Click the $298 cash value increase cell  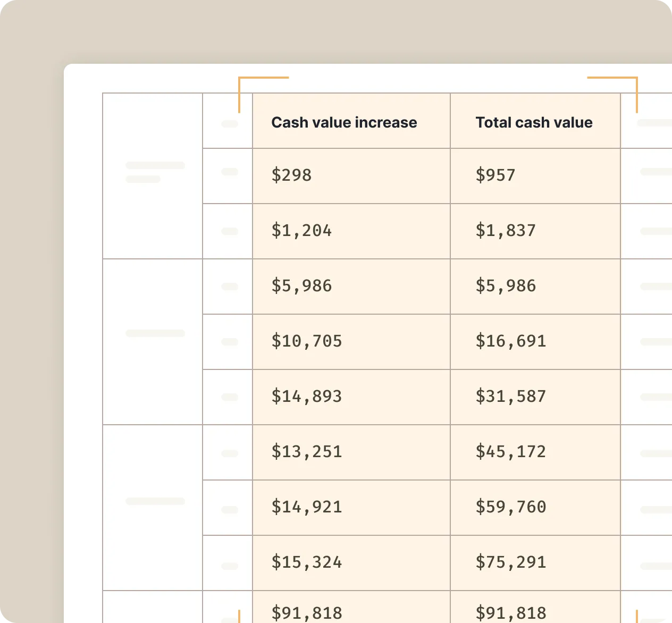pyautogui.click(x=291, y=175)
